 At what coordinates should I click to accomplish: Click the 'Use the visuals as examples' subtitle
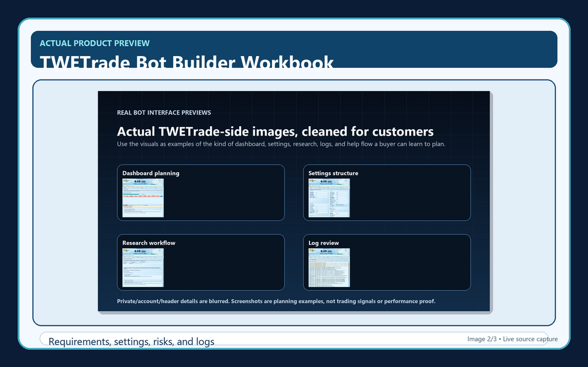tap(281, 144)
